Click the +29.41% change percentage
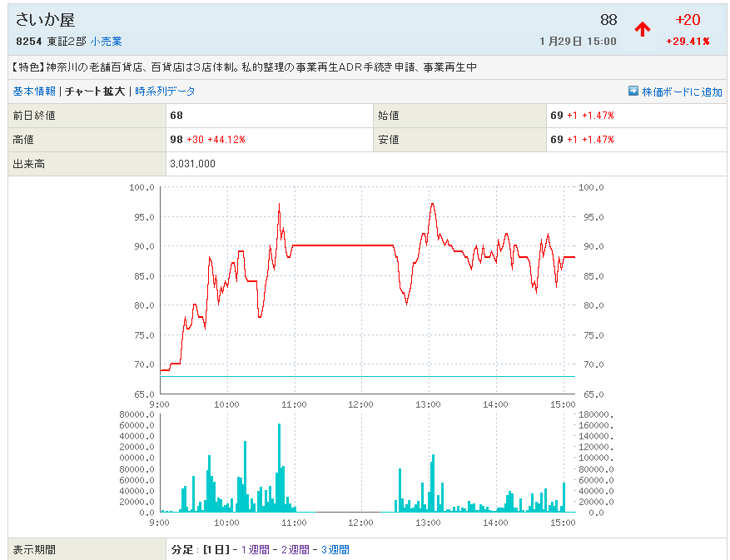Image resolution: width=730 pixels, height=560 pixels. (x=688, y=41)
